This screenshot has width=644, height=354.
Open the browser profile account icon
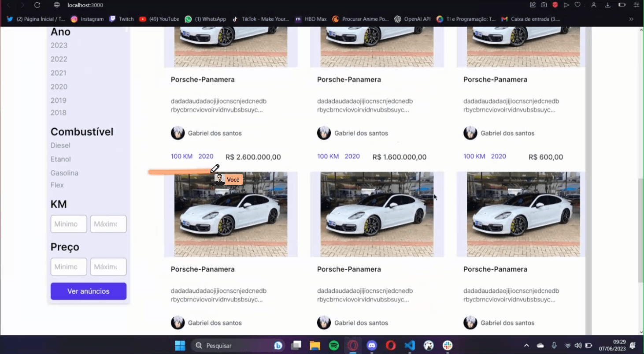[x=594, y=5]
